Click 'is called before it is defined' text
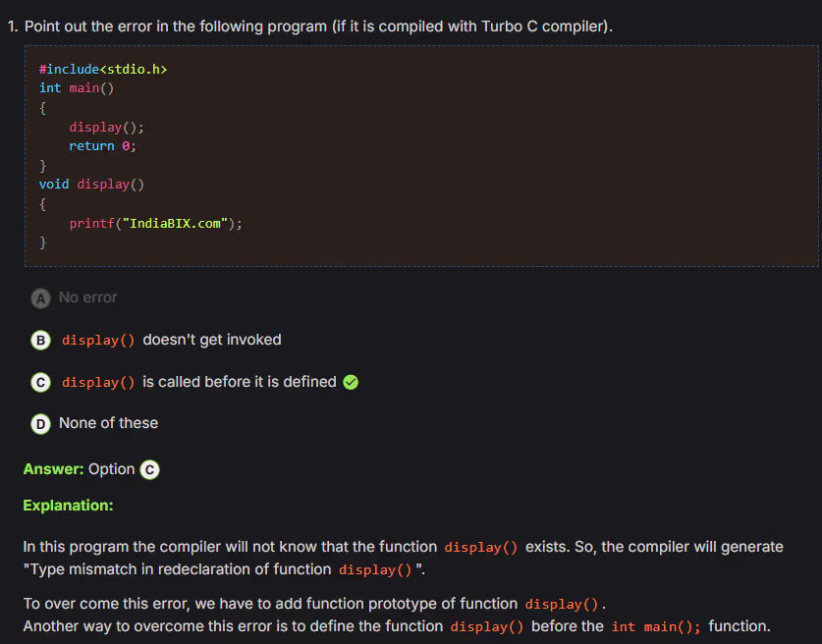 tap(240, 382)
